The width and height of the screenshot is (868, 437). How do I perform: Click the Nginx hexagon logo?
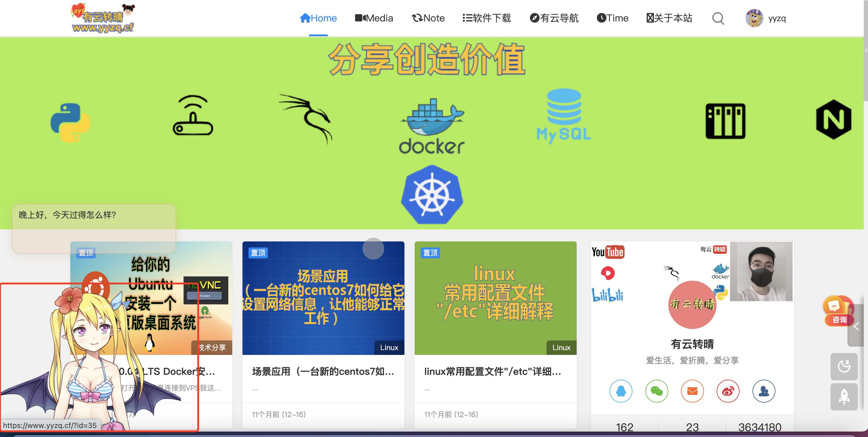click(x=834, y=120)
